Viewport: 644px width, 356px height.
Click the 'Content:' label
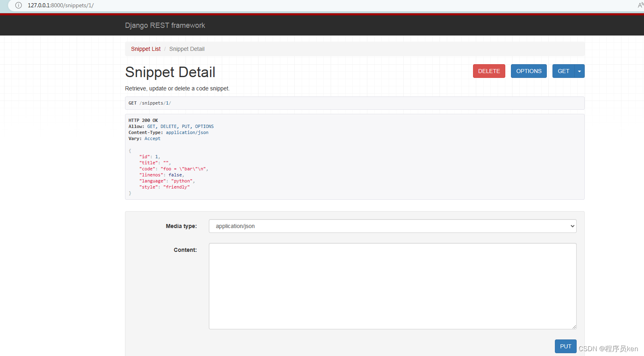click(x=185, y=250)
